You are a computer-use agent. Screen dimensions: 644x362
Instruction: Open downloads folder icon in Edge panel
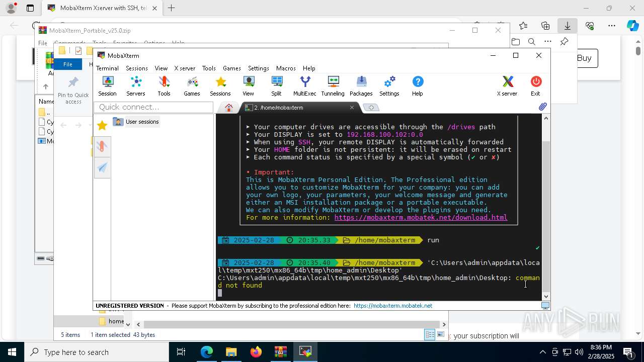coord(516,42)
